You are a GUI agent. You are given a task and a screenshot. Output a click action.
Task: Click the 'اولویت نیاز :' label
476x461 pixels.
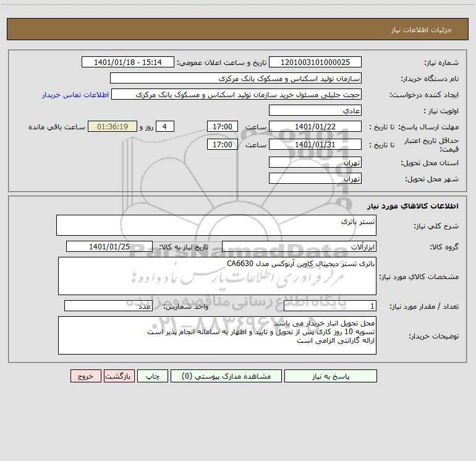tap(441, 111)
